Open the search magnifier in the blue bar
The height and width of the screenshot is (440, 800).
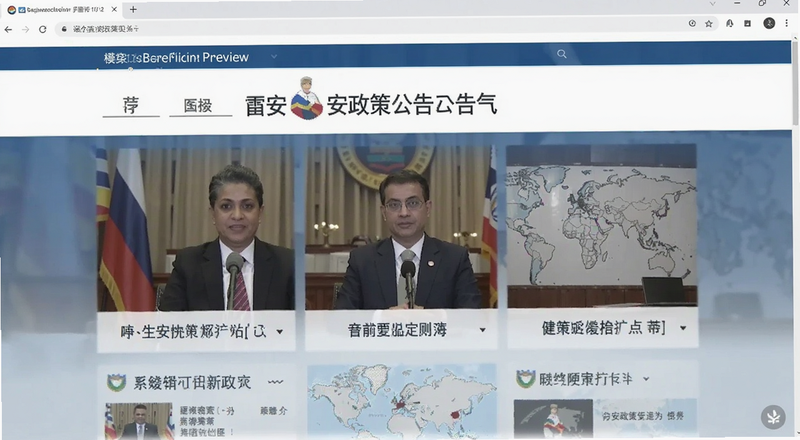point(562,54)
